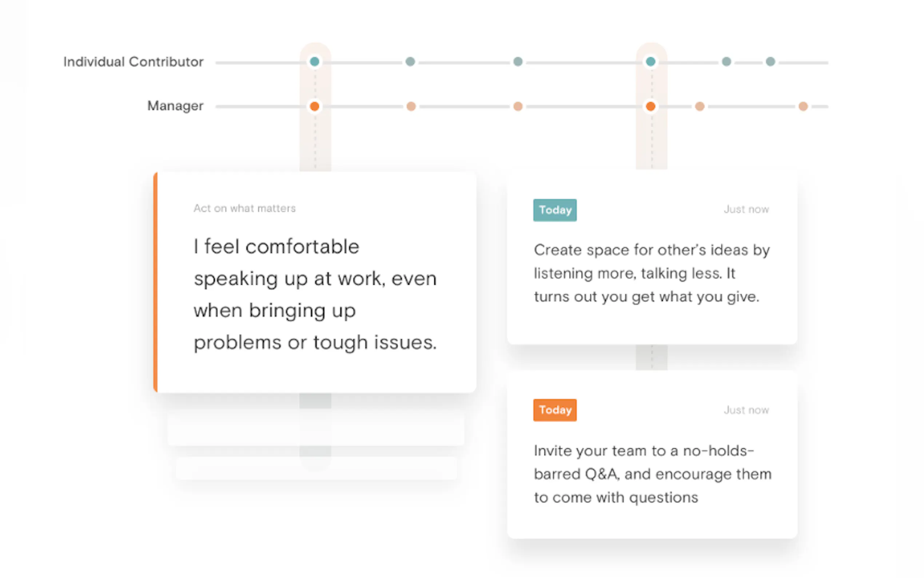Click the Manager row label
The image size is (924, 578).
(x=175, y=106)
